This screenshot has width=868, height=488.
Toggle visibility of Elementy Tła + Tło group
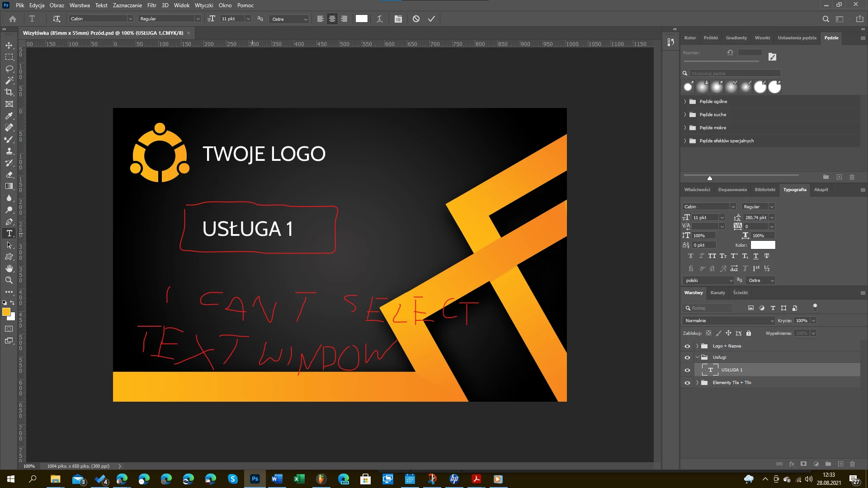(x=687, y=383)
